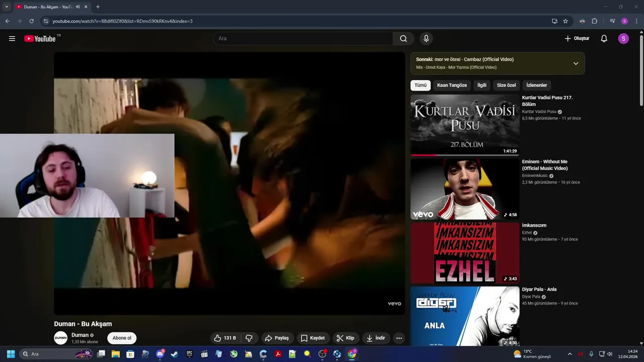Screen dimensions: 644x362
Task: Mute the tab via the speaker icon
Action: point(78,7)
